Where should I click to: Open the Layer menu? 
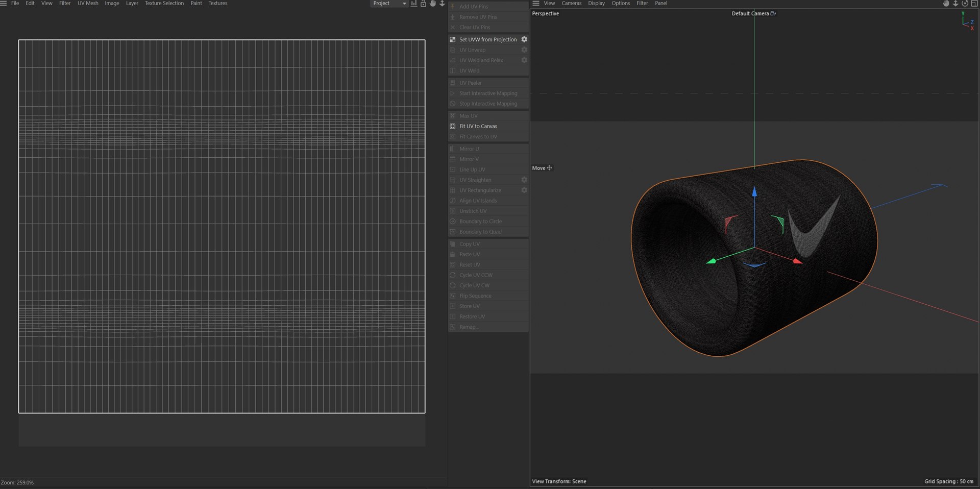tap(132, 3)
